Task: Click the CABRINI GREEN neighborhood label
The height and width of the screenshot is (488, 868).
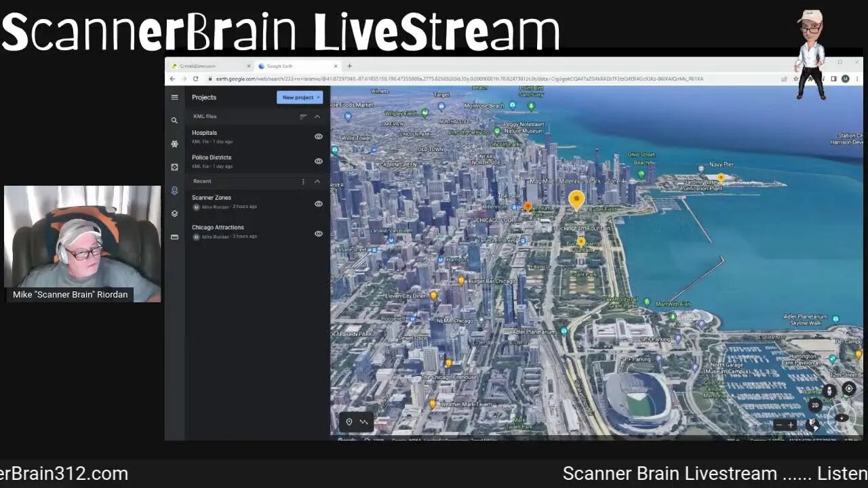Action: [398, 165]
